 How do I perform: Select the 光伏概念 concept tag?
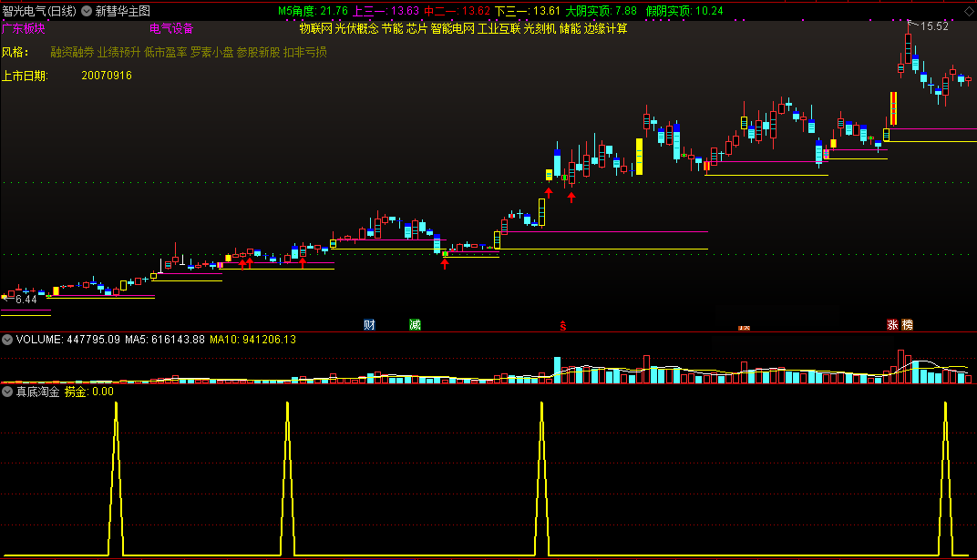[357, 28]
